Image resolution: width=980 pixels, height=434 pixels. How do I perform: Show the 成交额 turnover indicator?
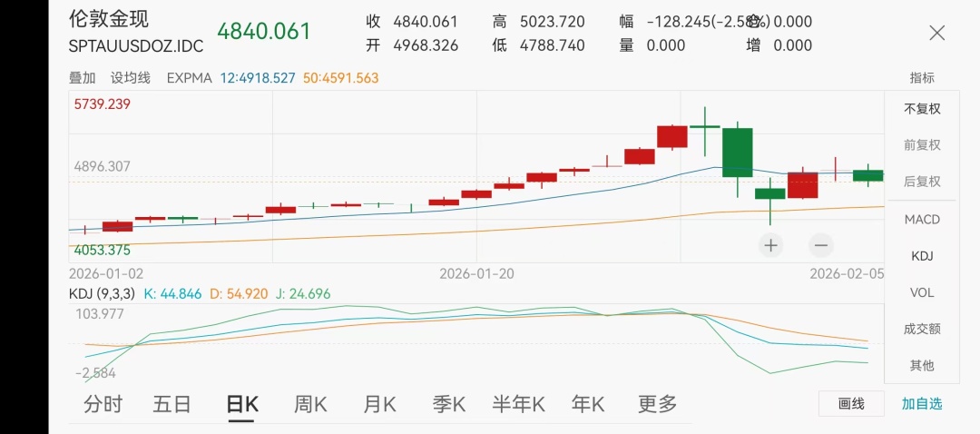pyautogui.click(x=922, y=330)
